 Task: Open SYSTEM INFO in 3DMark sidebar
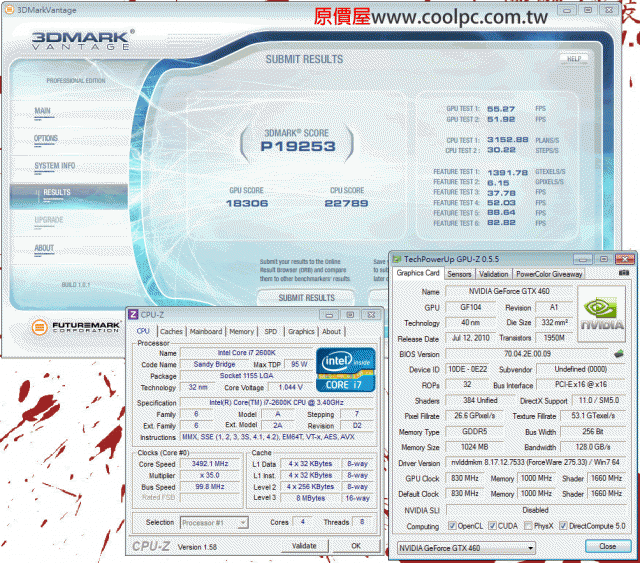click(x=55, y=166)
